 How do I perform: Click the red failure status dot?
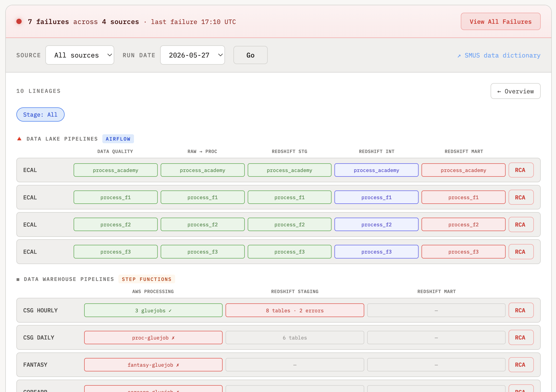[x=19, y=21]
